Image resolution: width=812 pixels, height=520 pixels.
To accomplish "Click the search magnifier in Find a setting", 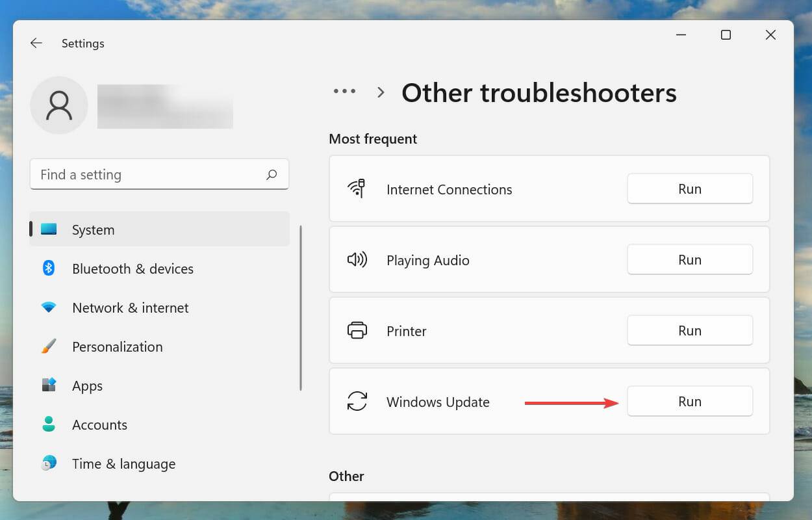I will 272,174.
